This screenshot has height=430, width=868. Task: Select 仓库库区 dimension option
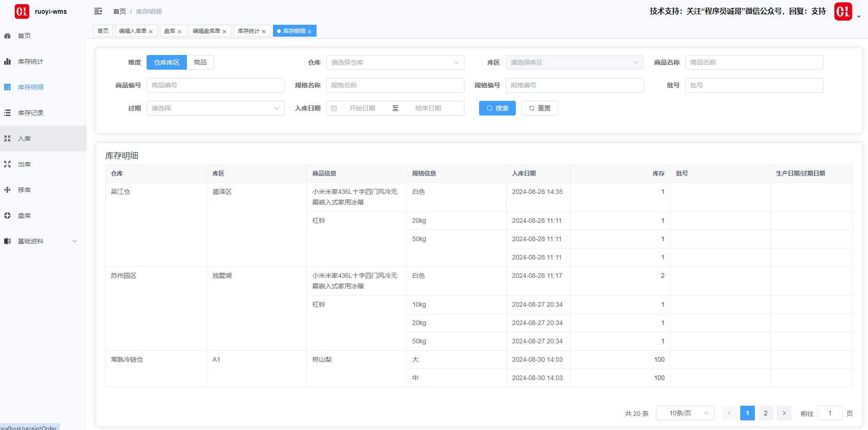tap(167, 62)
